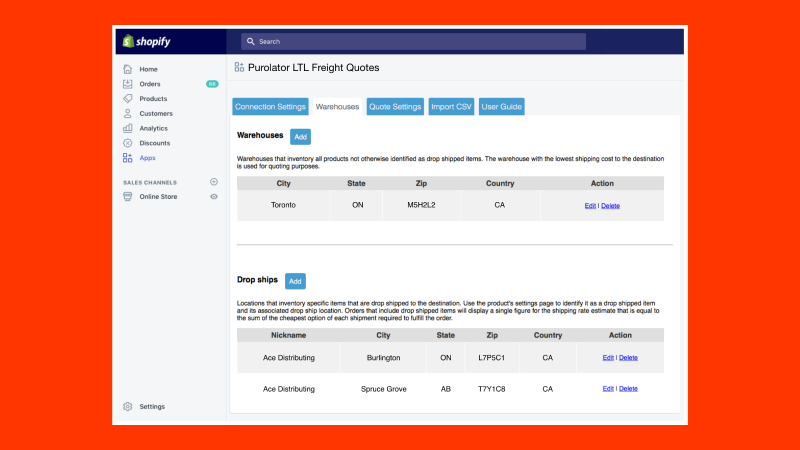The height and width of the screenshot is (450, 800).
Task: Click Ace Distributing in Spruce Grove row
Action: pyautogui.click(x=289, y=389)
